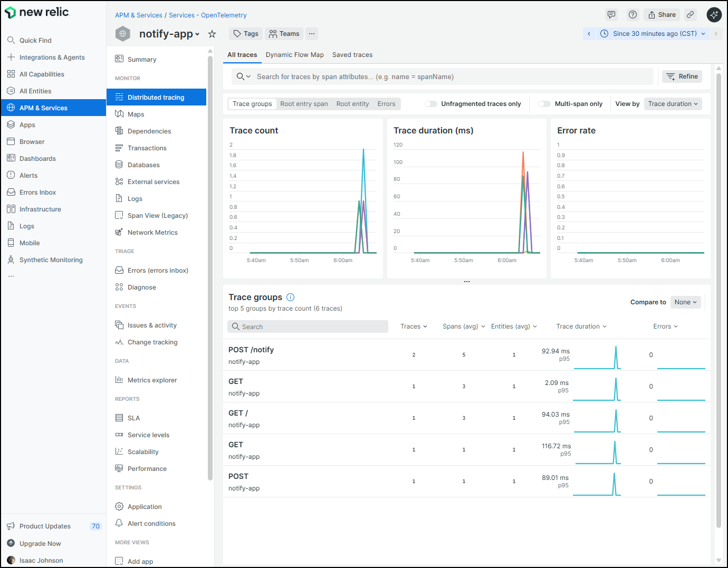The image size is (728, 568).
Task: Click the help question mark icon
Action: pos(633,15)
